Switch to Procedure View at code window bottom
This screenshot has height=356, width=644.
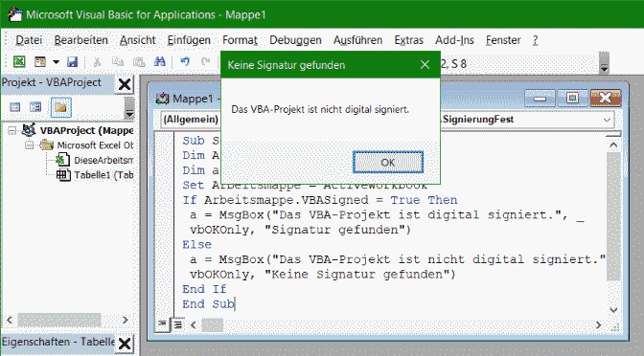point(162,324)
